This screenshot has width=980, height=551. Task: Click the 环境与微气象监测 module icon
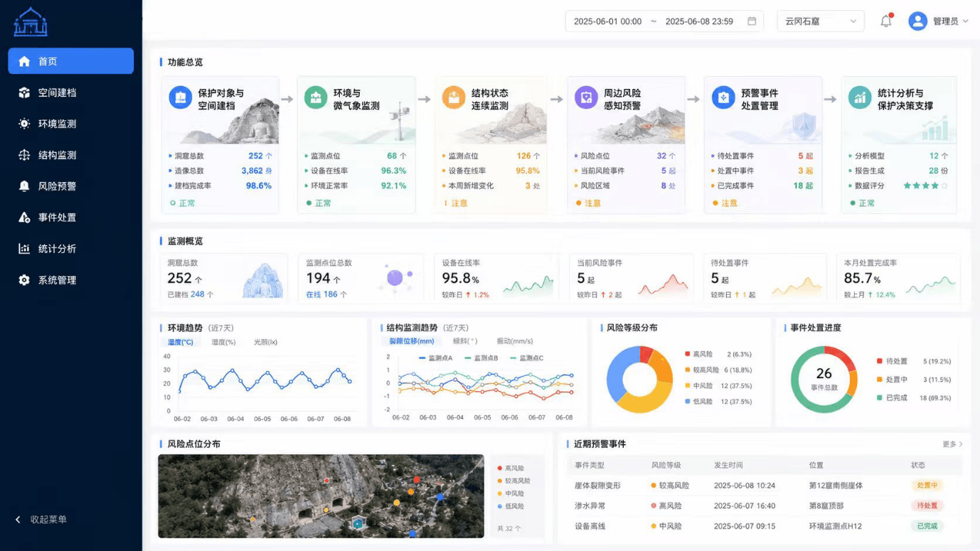(316, 97)
